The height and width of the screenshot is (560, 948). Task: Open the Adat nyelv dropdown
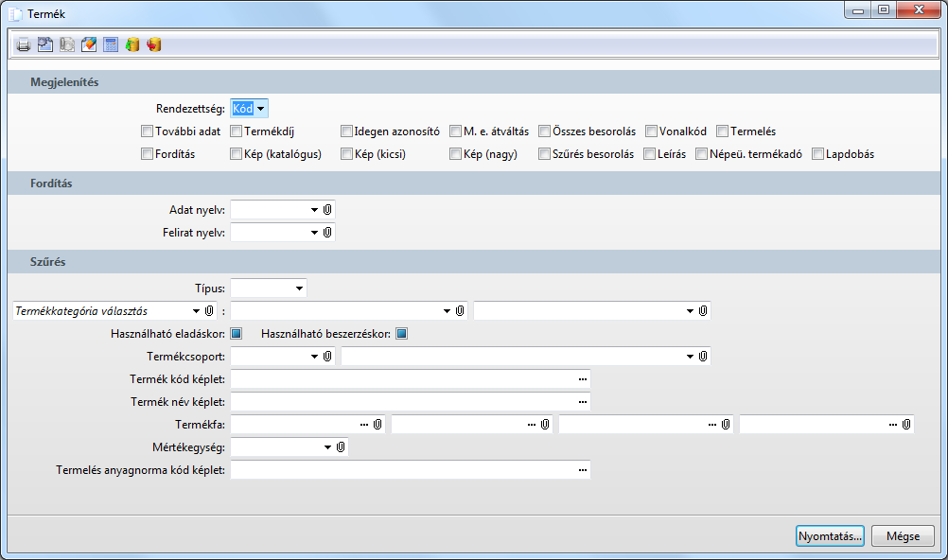coord(314,210)
